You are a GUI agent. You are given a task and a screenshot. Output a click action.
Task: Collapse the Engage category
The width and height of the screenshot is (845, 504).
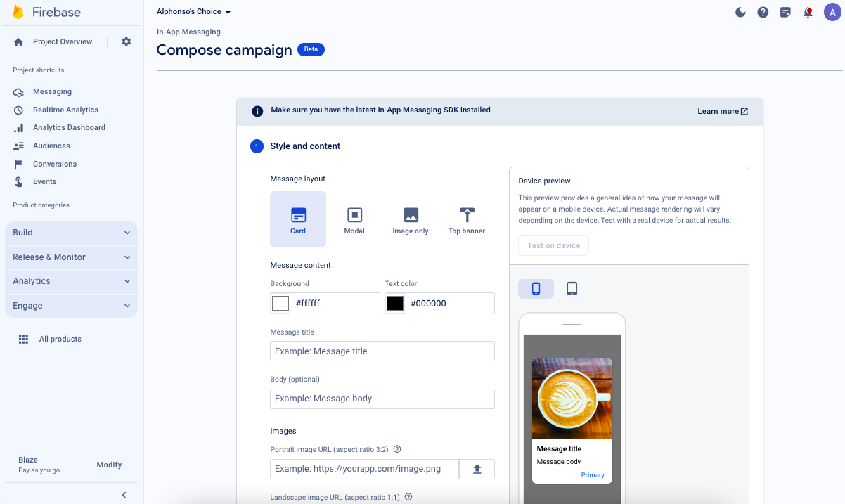pyautogui.click(x=70, y=305)
